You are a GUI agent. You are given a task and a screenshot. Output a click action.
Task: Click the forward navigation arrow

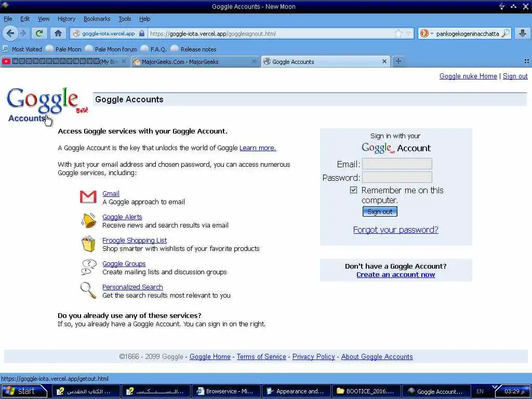pyautogui.click(x=23, y=33)
